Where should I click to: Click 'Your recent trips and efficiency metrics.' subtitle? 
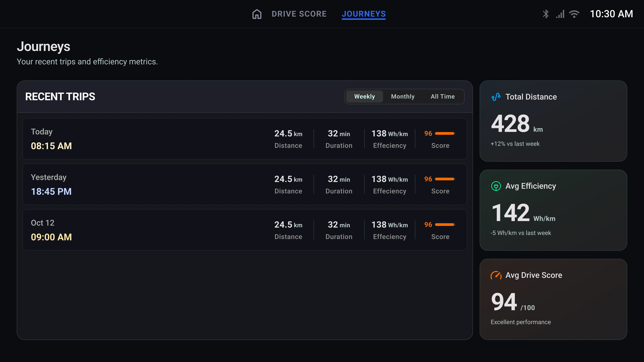[87, 62]
